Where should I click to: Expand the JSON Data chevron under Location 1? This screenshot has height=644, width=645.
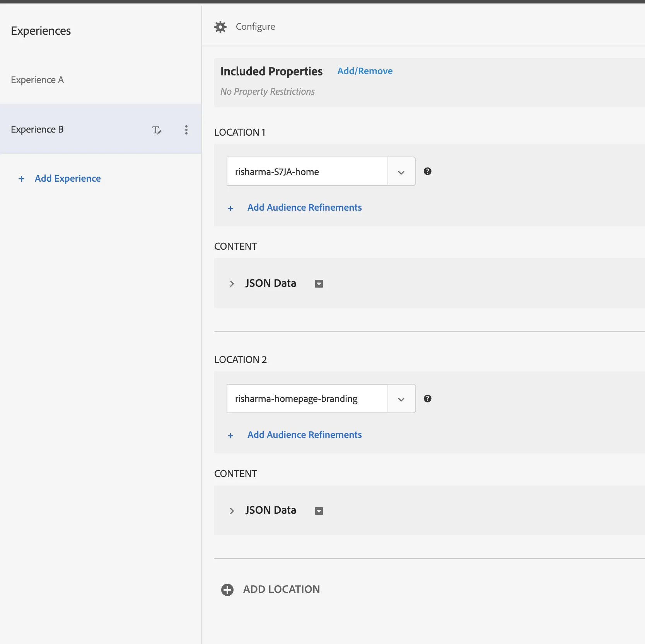tap(232, 284)
